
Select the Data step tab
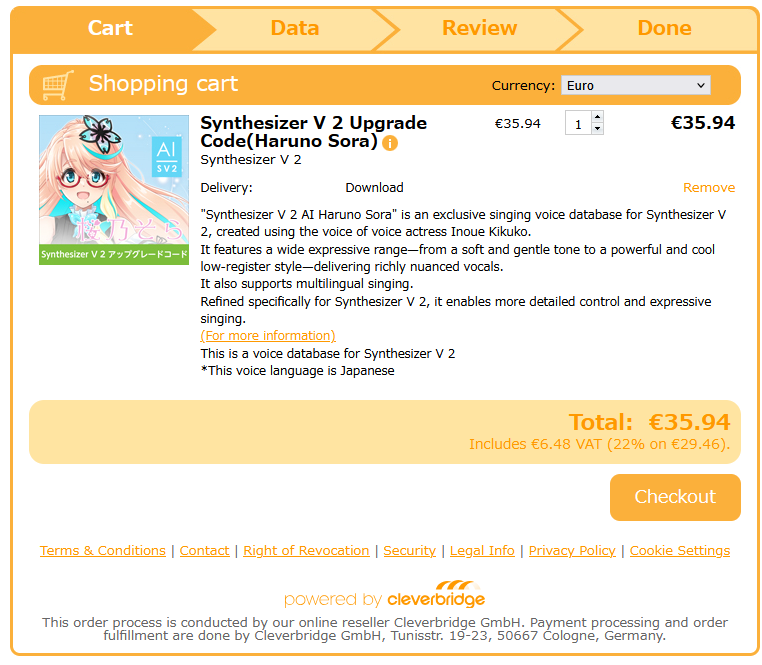click(295, 28)
